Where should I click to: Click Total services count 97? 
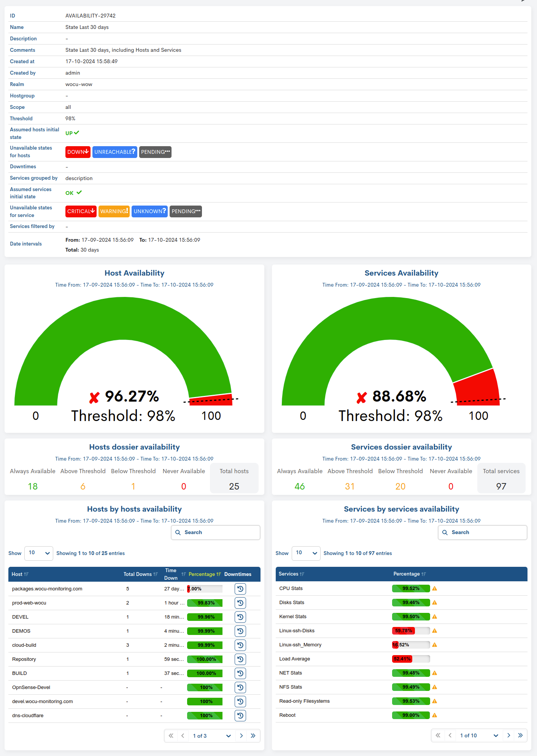(x=501, y=486)
